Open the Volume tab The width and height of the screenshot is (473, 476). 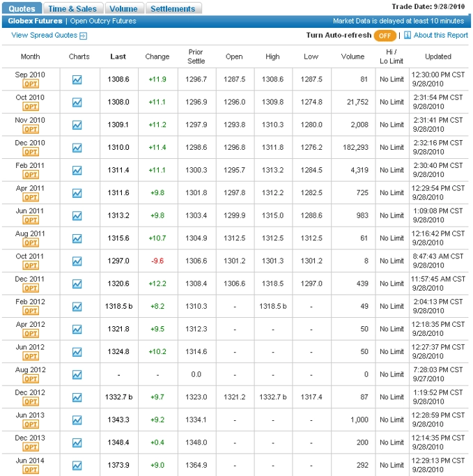[124, 9]
